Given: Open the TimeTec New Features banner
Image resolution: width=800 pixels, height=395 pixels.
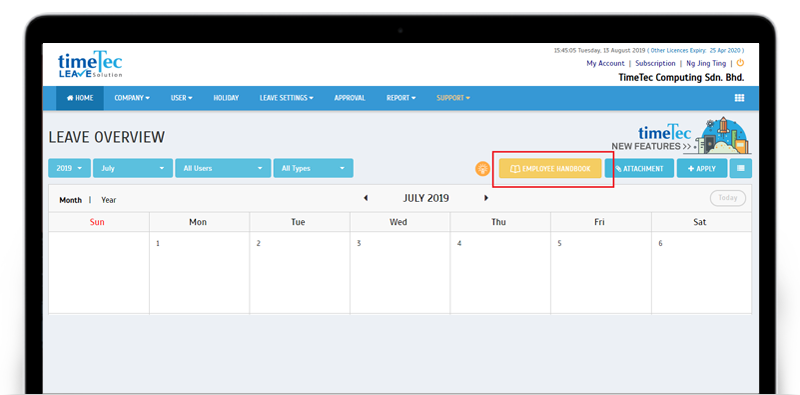Looking at the screenshot, I should (x=681, y=136).
